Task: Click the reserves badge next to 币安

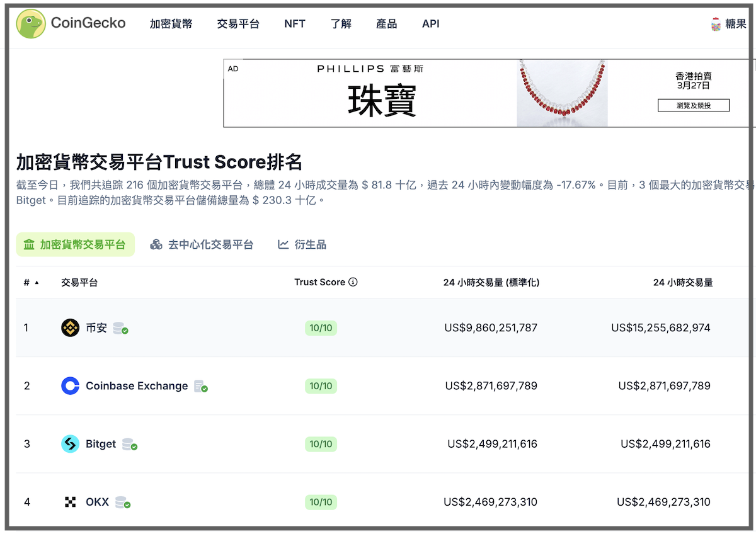Action: coord(120,328)
